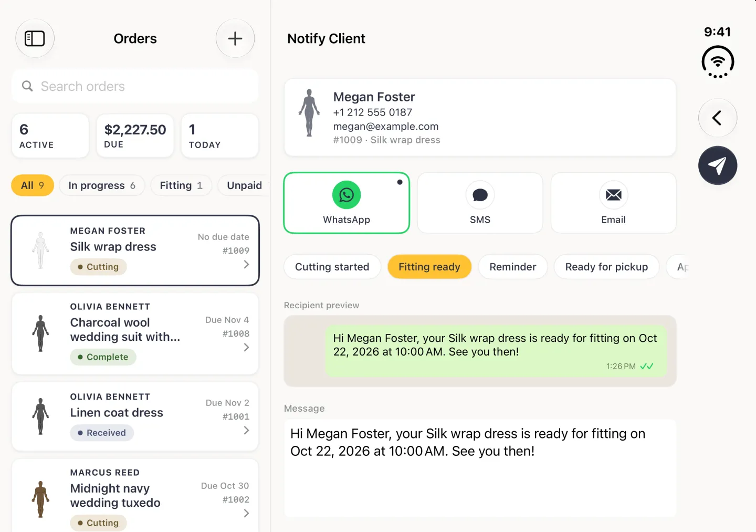Click the search magnifier icon
756x532 pixels.
click(x=27, y=86)
